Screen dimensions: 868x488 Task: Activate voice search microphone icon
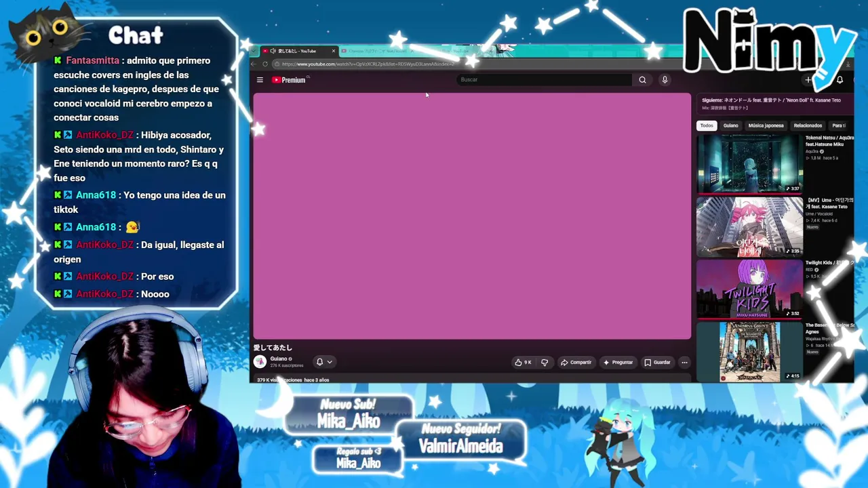(665, 80)
